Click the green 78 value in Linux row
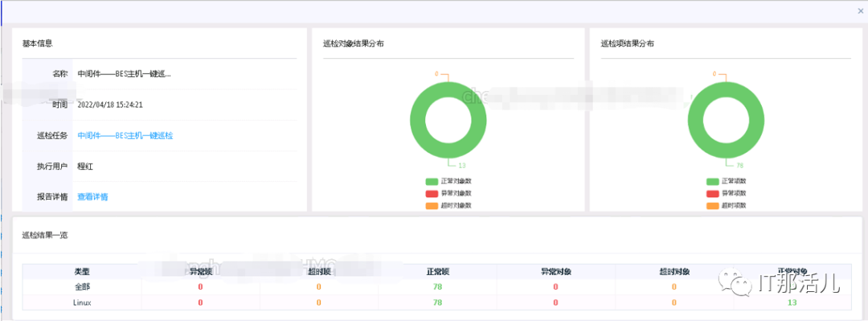The width and height of the screenshot is (868, 321). coord(437,302)
